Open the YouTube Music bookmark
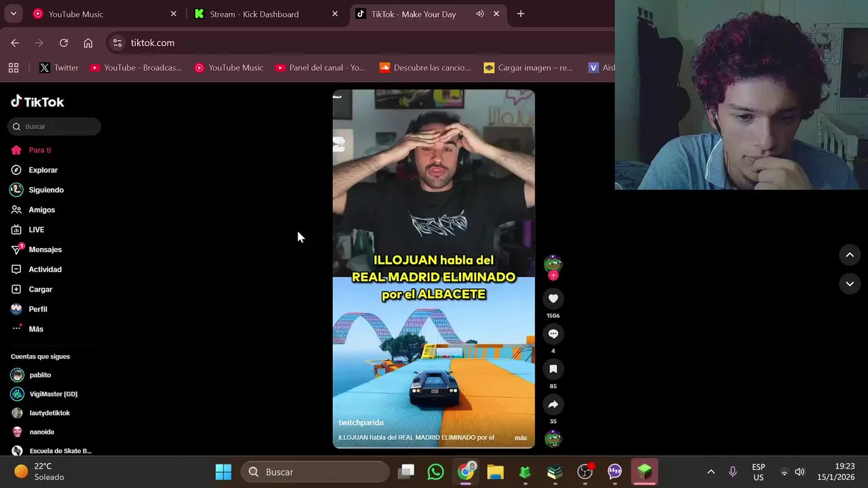The image size is (868, 488). (x=229, y=68)
